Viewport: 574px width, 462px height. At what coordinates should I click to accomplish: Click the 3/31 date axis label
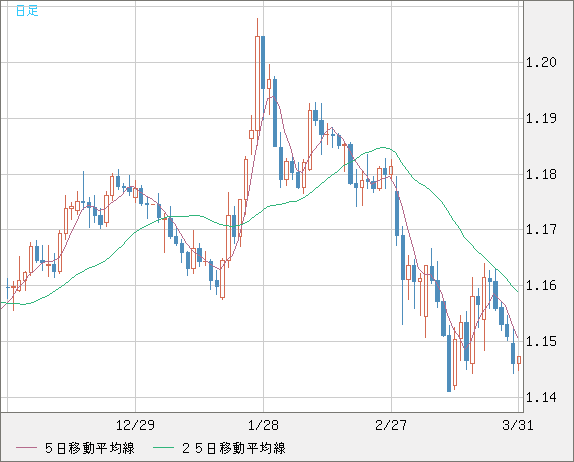(x=518, y=425)
